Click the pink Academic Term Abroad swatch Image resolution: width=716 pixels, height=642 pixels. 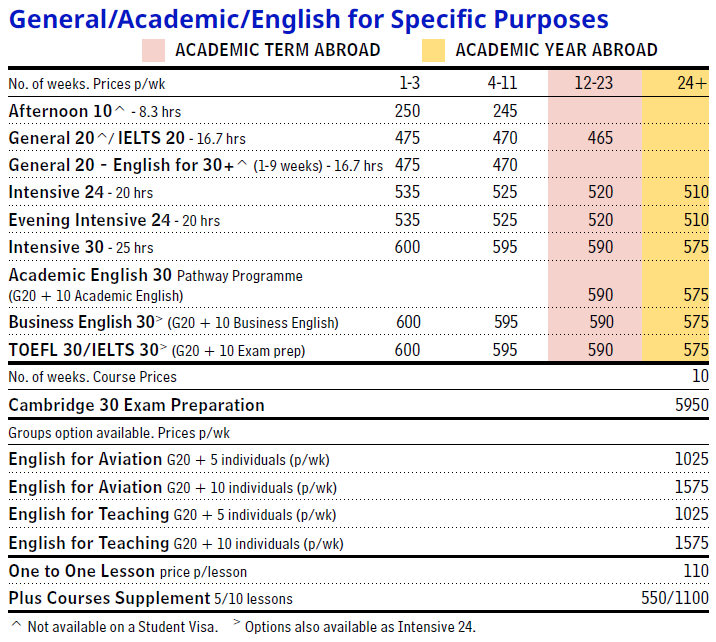[x=154, y=50]
